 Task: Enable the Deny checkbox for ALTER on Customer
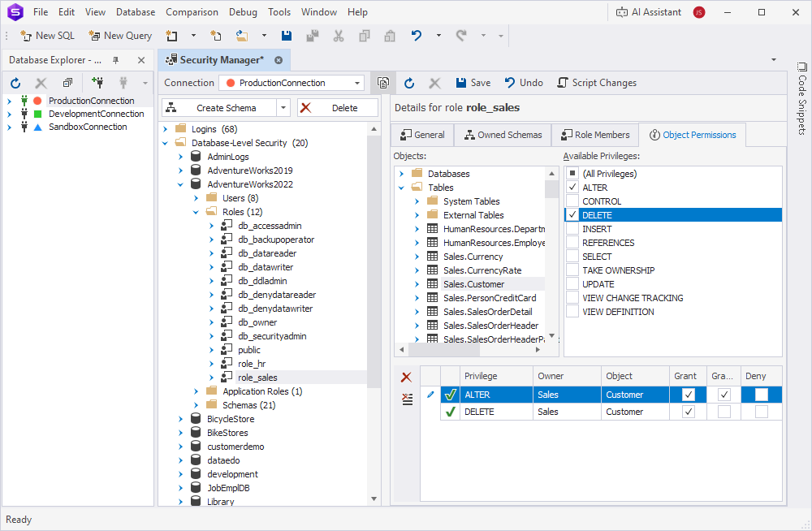point(760,395)
